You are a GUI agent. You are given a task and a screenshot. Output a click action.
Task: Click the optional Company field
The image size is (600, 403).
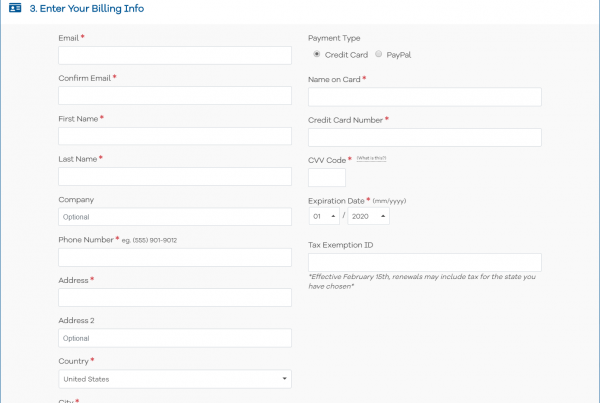click(x=175, y=216)
